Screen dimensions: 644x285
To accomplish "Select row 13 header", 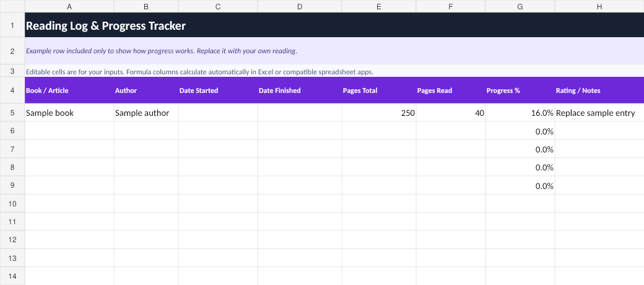I will (12, 258).
